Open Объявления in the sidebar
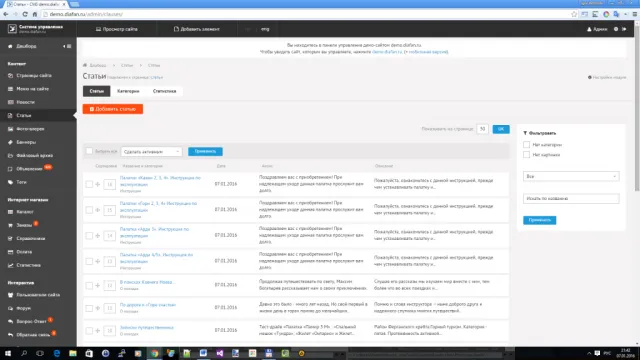Viewport: 640px width, 360px height. [29, 169]
